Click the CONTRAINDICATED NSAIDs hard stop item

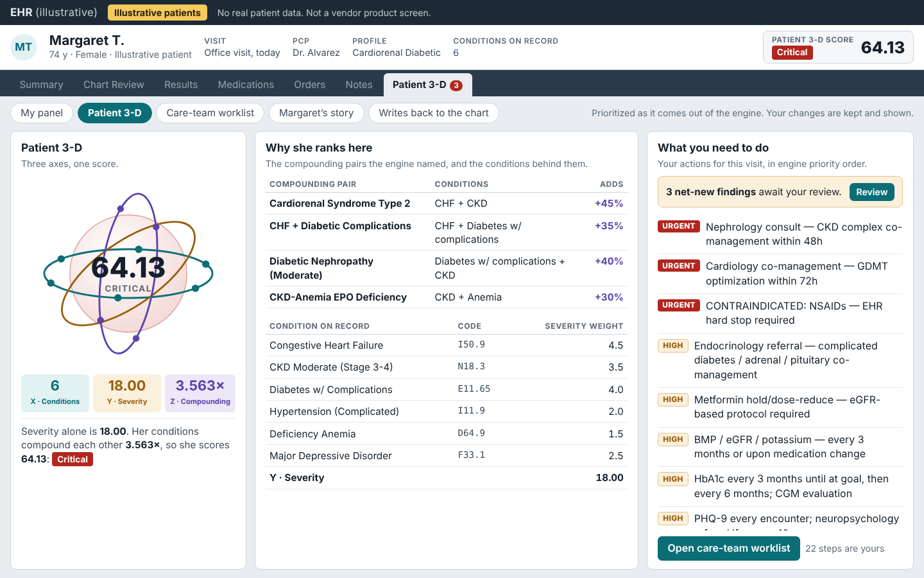pyautogui.click(x=780, y=313)
